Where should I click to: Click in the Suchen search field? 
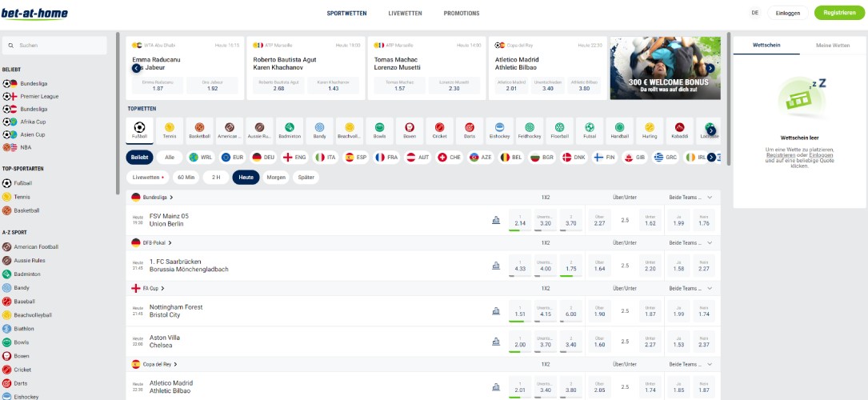tap(54, 46)
